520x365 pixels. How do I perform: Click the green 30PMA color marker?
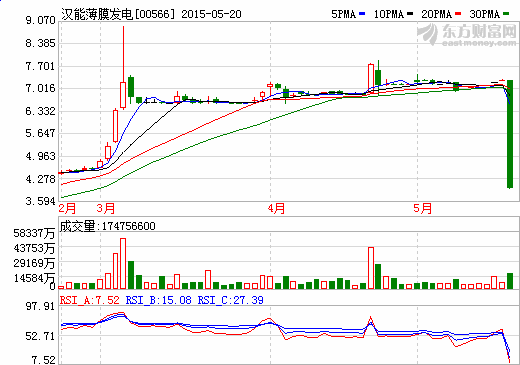pos(506,14)
